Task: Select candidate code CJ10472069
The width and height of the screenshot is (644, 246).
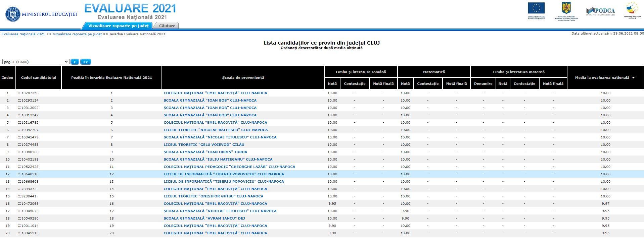Action: (28, 203)
